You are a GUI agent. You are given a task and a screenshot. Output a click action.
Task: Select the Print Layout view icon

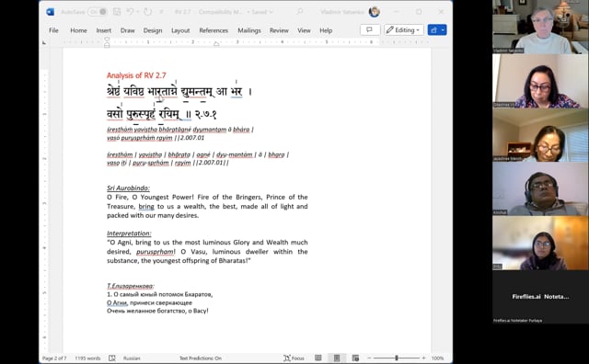point(337,358)
